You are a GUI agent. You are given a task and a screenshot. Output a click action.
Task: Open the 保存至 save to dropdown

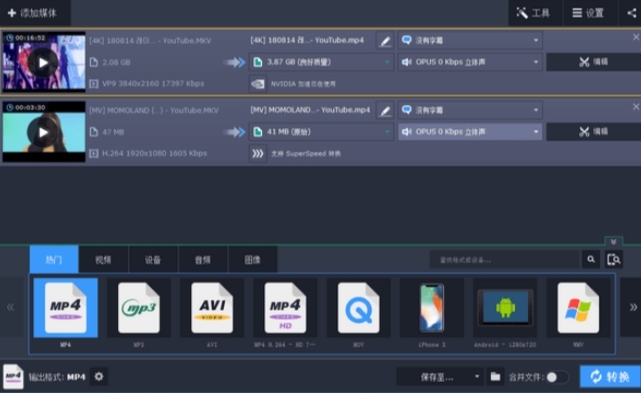point(440,377)
